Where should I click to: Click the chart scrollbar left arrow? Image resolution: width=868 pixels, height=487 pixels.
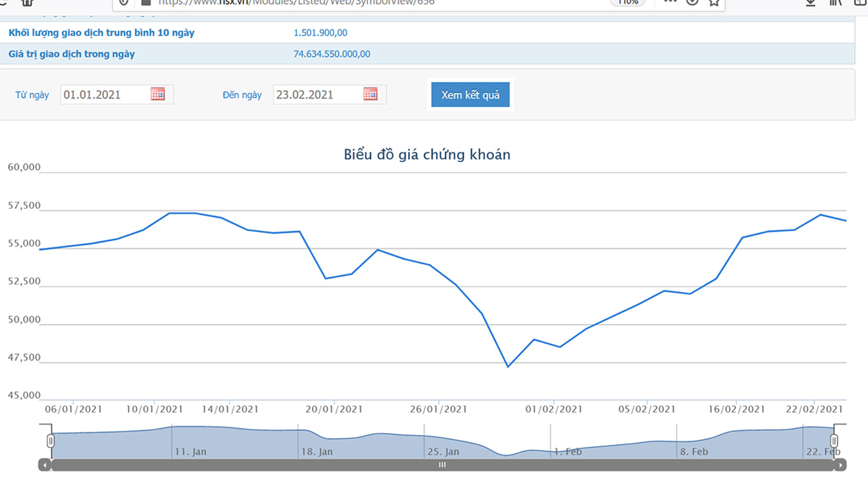44,465
